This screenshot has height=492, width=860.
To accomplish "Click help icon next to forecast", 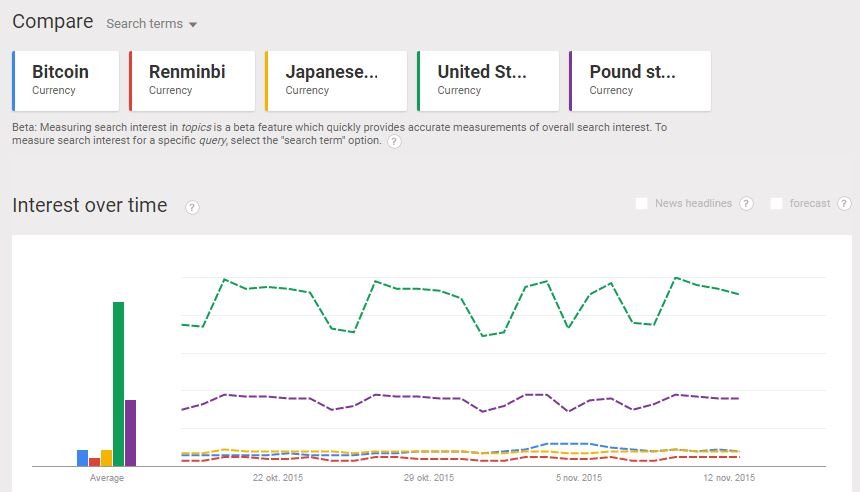I will [x=844, y=204].
